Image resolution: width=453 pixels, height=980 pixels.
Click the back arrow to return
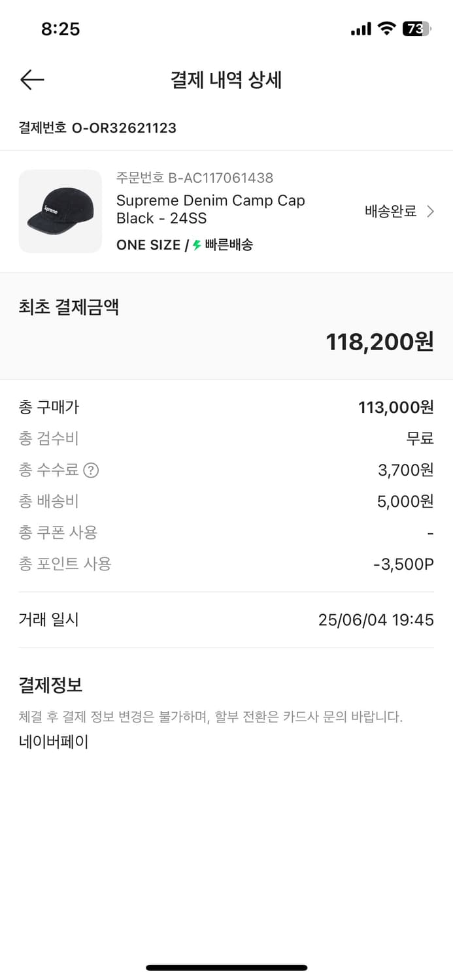coord(31,80)
